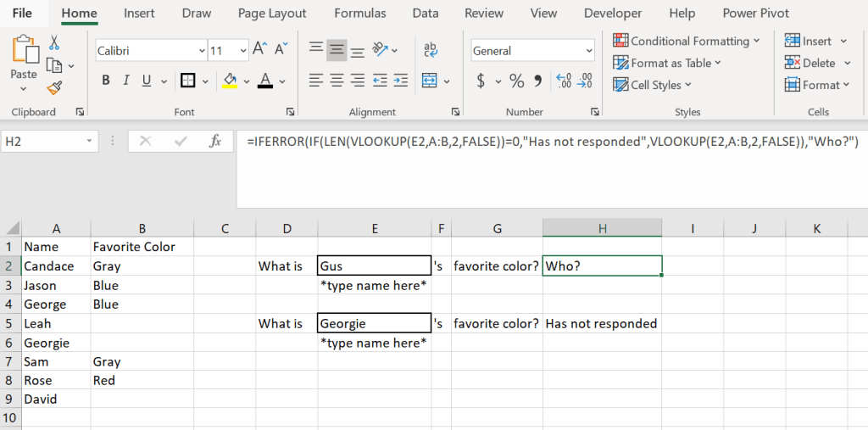Open the Page Layout tab
The height and width of the screenshot is (430, 868).
click(271, 13)
